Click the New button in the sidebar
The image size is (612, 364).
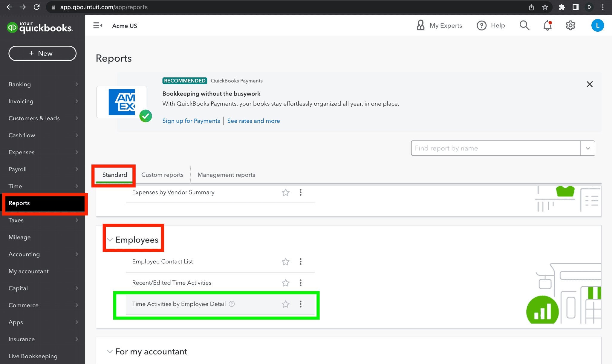[x=42, y=53]
